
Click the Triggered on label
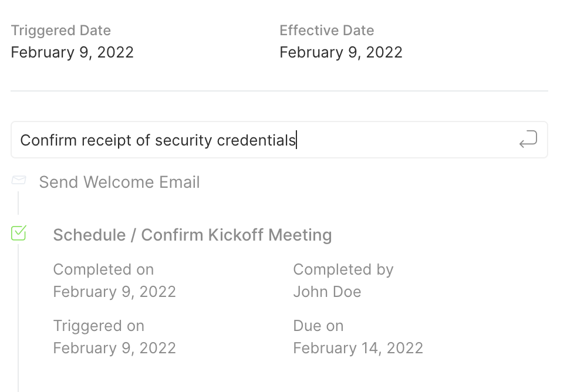99,326
